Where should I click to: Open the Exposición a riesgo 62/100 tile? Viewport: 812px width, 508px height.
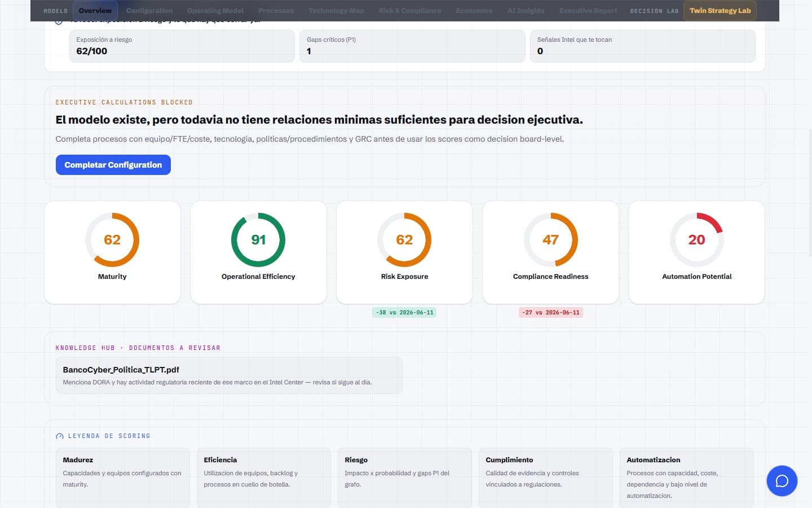click(x=182, y=46)
